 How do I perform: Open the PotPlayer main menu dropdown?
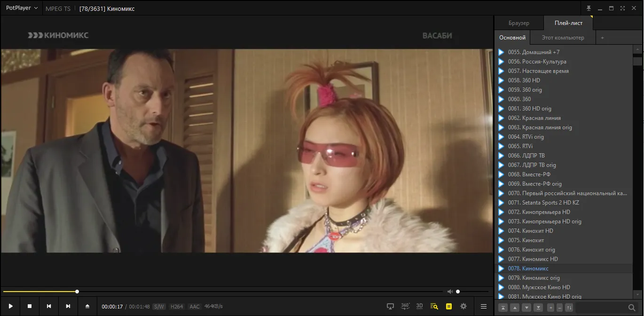click(22, 8)
